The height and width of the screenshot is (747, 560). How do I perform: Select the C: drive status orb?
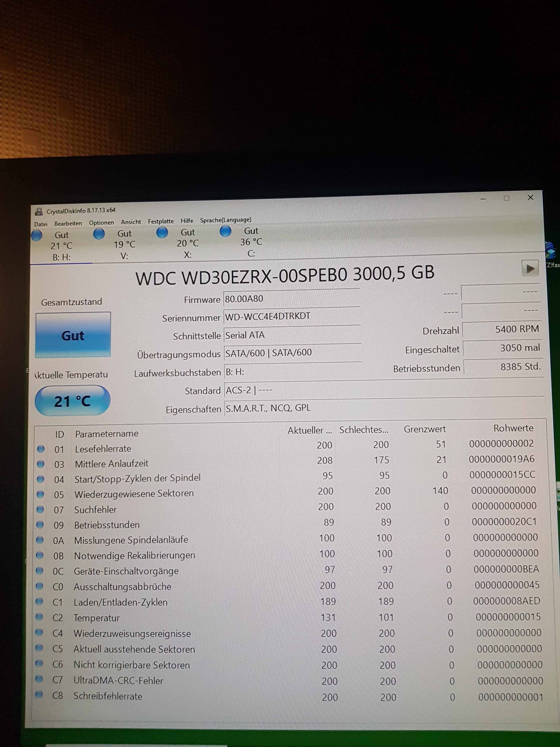(x=226, y=231)
